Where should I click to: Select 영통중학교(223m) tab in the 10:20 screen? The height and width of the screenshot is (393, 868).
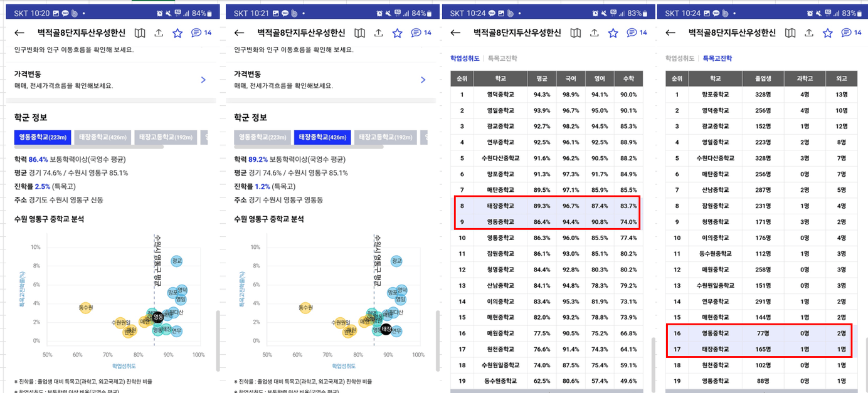[x=43, y=137]
